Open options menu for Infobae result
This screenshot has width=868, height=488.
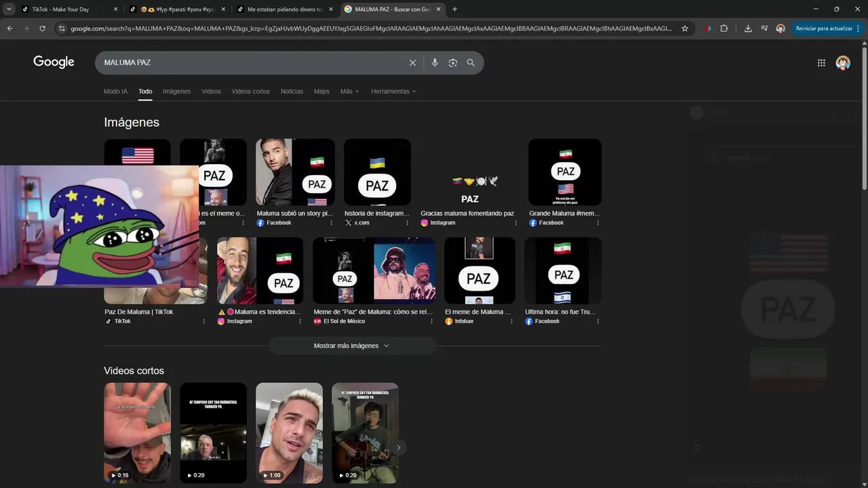pos(511,321)
